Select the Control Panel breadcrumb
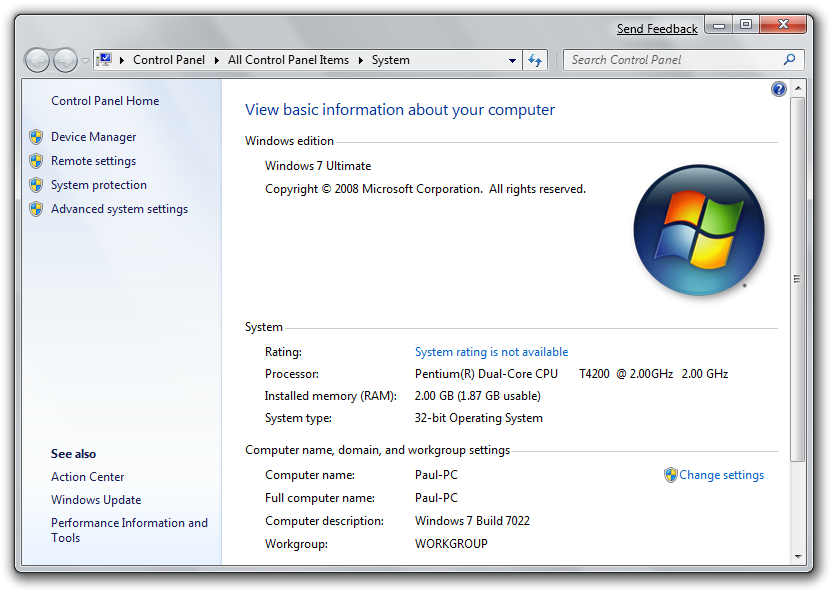 click(169, 60)
